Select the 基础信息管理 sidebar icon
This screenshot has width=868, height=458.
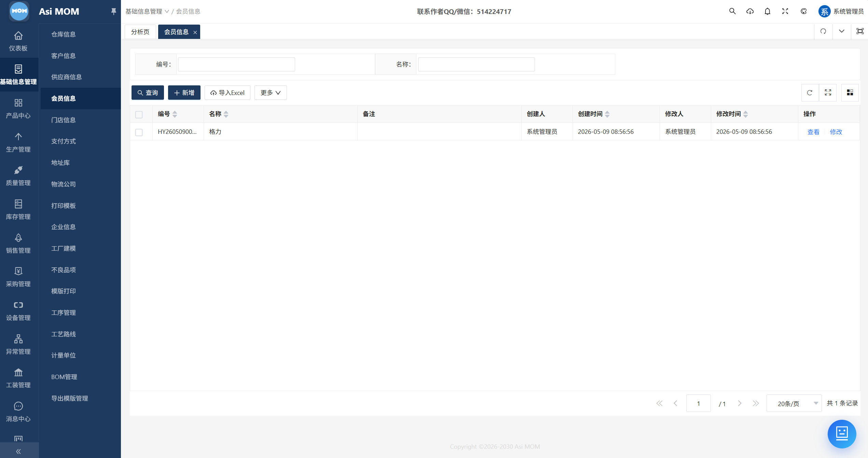click(18, 69)
